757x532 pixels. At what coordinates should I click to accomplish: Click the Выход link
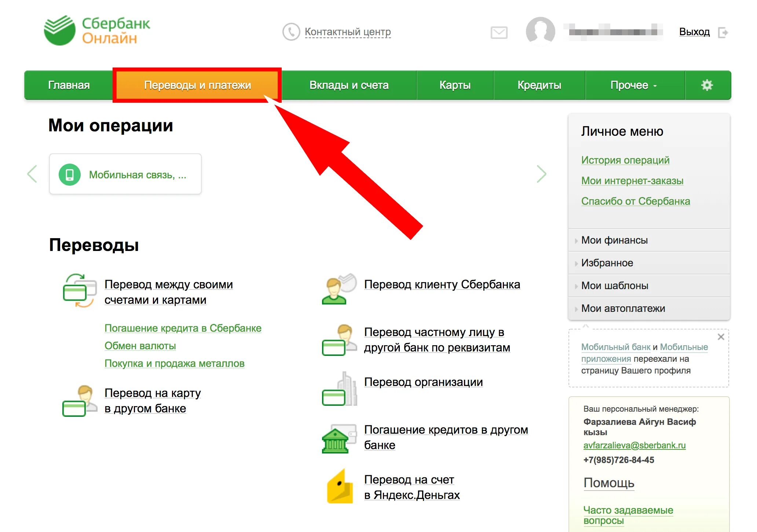(694, 32)
